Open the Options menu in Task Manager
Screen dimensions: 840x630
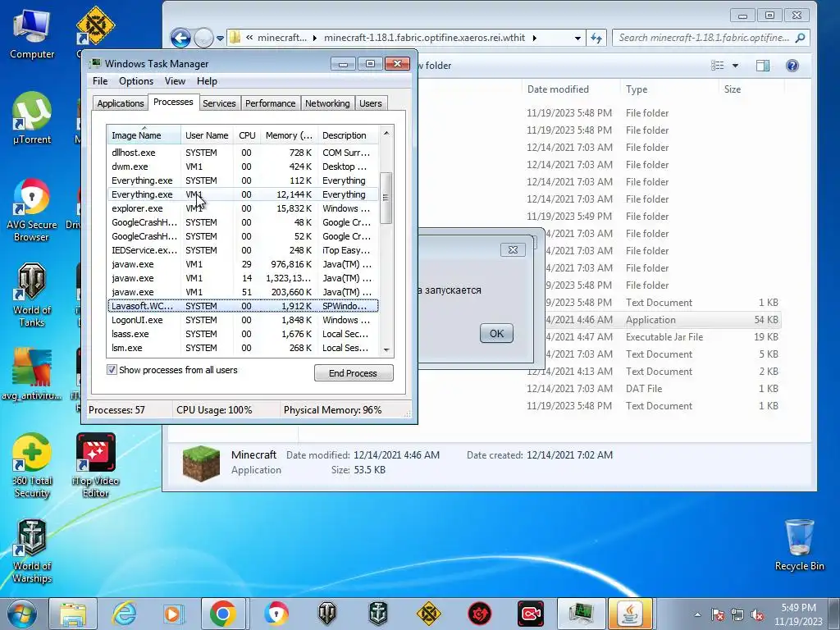(x=136, y=81)
